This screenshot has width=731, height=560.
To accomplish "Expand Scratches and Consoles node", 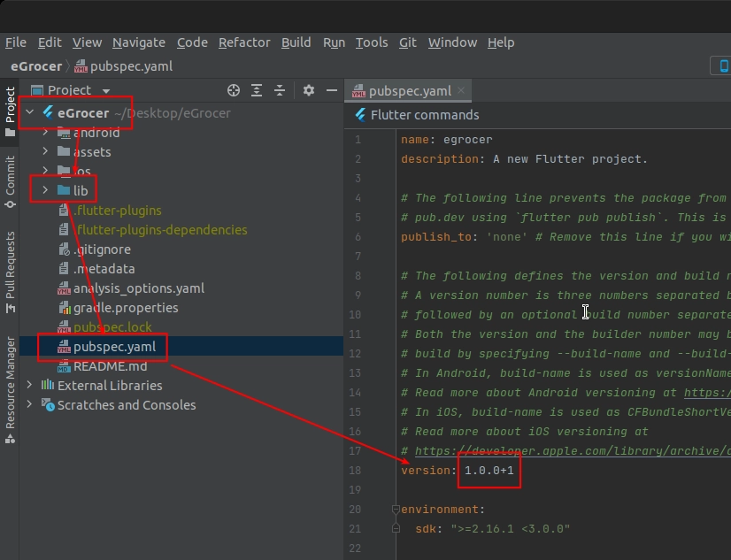I will [30, 404].
